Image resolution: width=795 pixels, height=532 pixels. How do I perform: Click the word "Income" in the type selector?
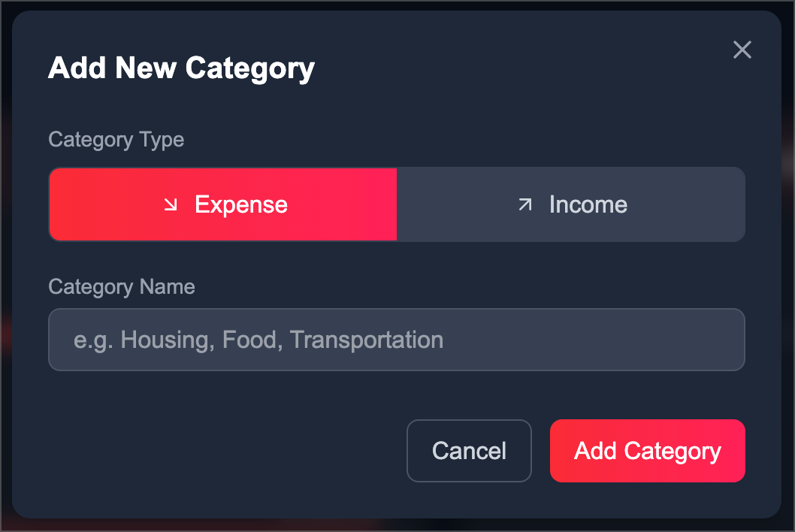[x=588, y=204]
